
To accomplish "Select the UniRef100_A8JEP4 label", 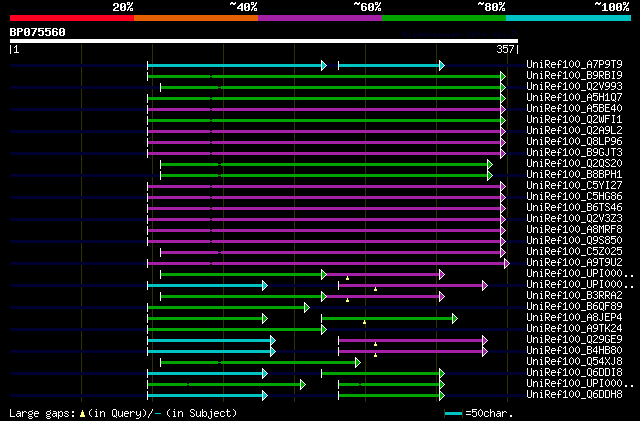I will click(x=574, y=318).
